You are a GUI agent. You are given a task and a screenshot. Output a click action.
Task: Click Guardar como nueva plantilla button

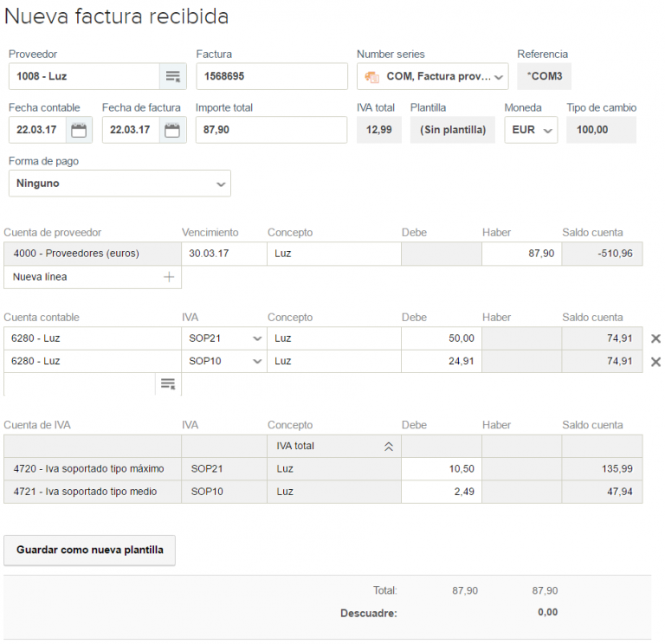pyautogui.click(x=90, y=550)
